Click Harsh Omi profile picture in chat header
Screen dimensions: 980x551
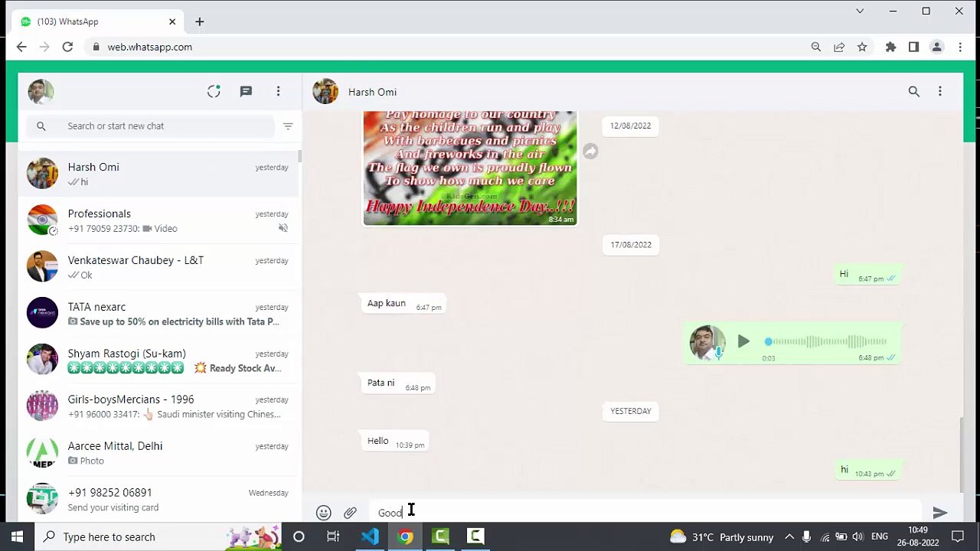tap(325, 91)
